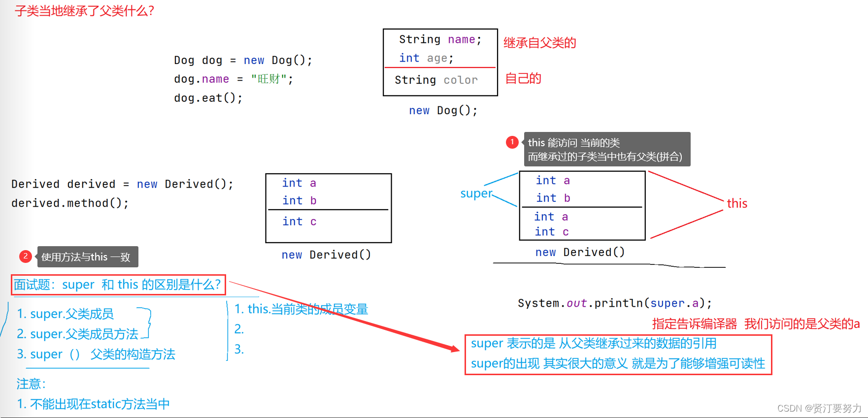Click the field int age;
868x418 pixels.
(x=426, y=58)
